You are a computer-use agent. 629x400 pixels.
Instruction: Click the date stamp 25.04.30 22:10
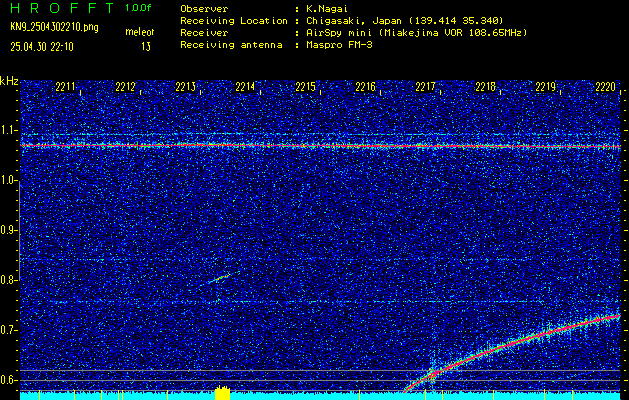[42, 47]
